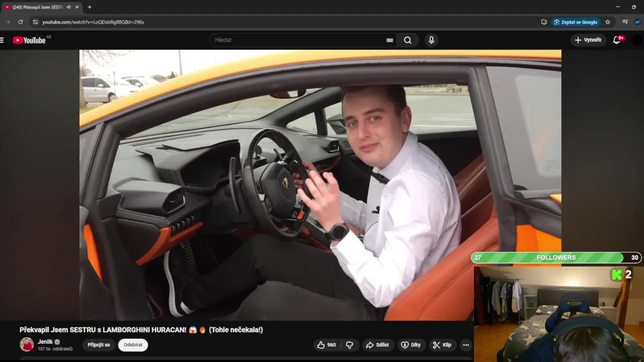Screen dimensions: 644x362
Task: Open the media control icon in browser toolbar
Action: click(625, 22)
